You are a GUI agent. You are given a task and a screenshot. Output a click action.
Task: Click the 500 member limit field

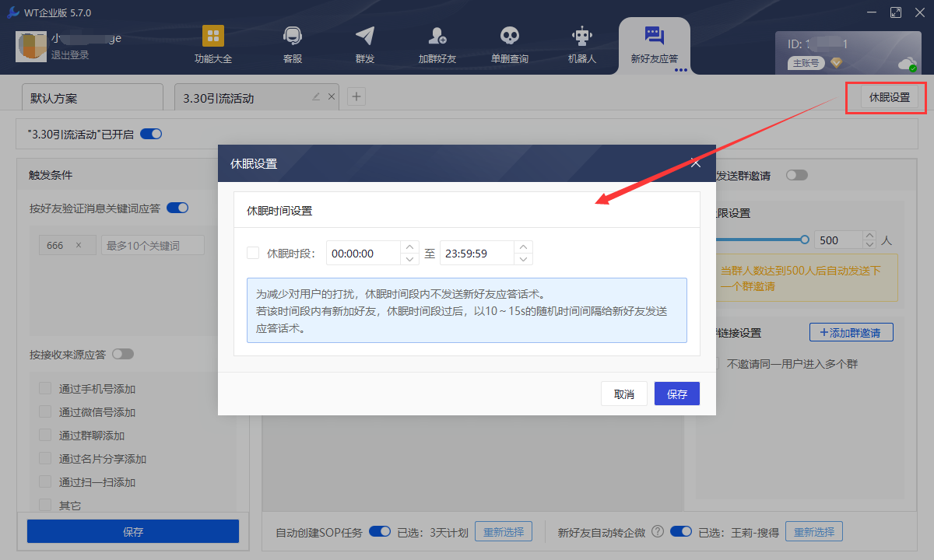[x=837, y=240]
